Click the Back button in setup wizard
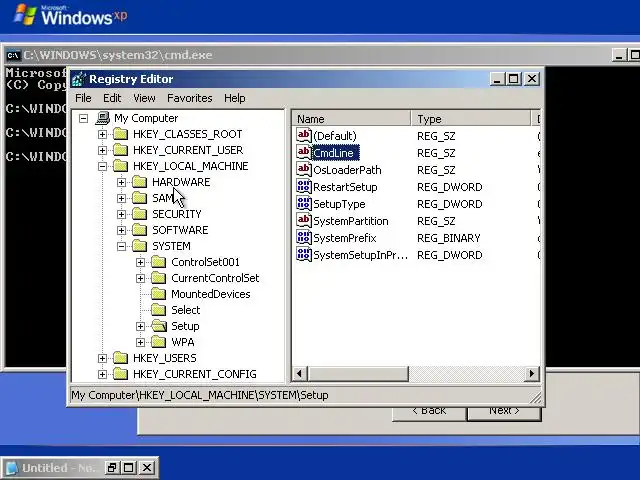This screenshot has width=640, height=480. coord(429,412)
